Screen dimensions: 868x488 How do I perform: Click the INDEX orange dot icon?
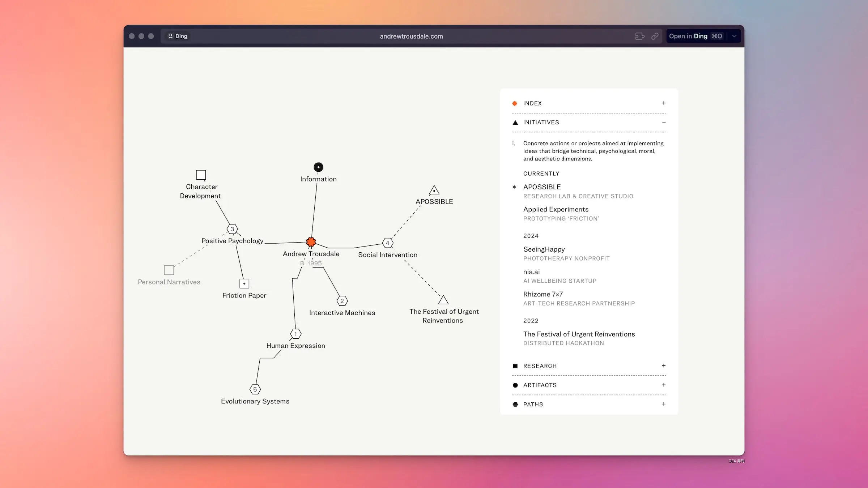coord(515,103)
